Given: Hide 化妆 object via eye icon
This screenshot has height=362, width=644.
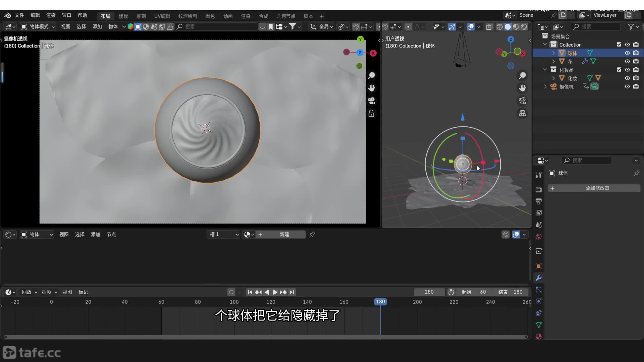Looking at the screenshot, I should click(x=627, y=78).
